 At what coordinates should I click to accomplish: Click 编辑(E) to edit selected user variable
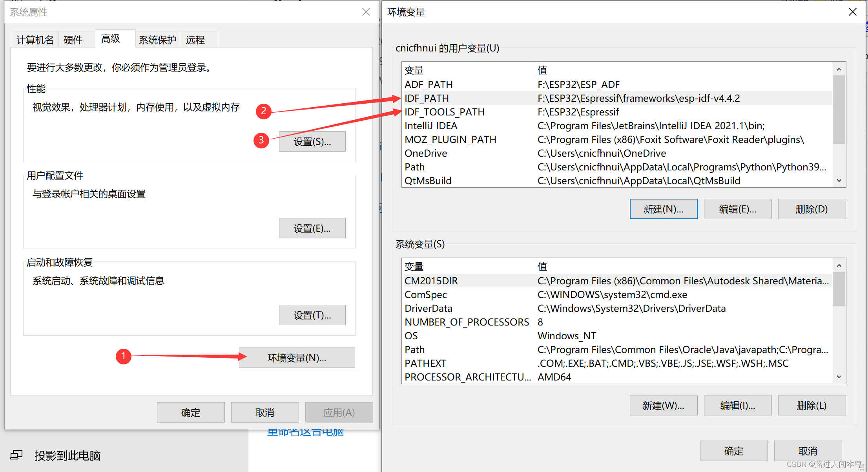click(x=737, y=209)
